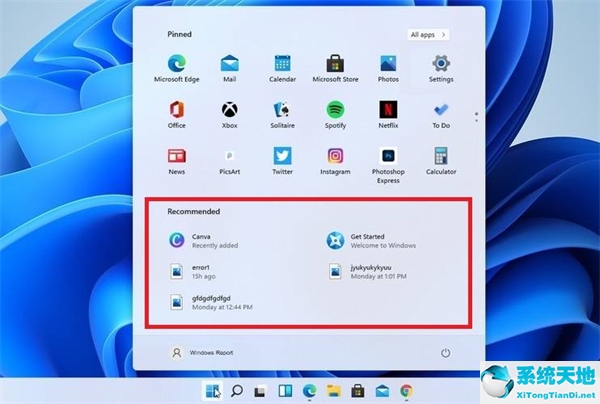Launch Instagram
Image resolution: width=600 pixels, height=404 pixels.
point(335,161)
